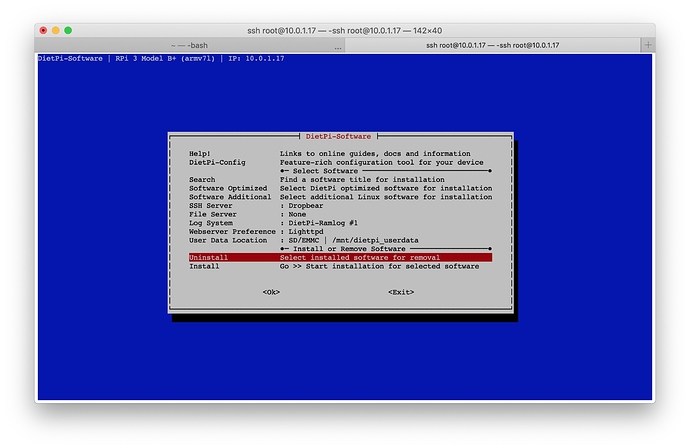Select the Log System DietPi-Ramlog entry
The width and height of the screenshot is (690, 448).
[x=341, y=223]
